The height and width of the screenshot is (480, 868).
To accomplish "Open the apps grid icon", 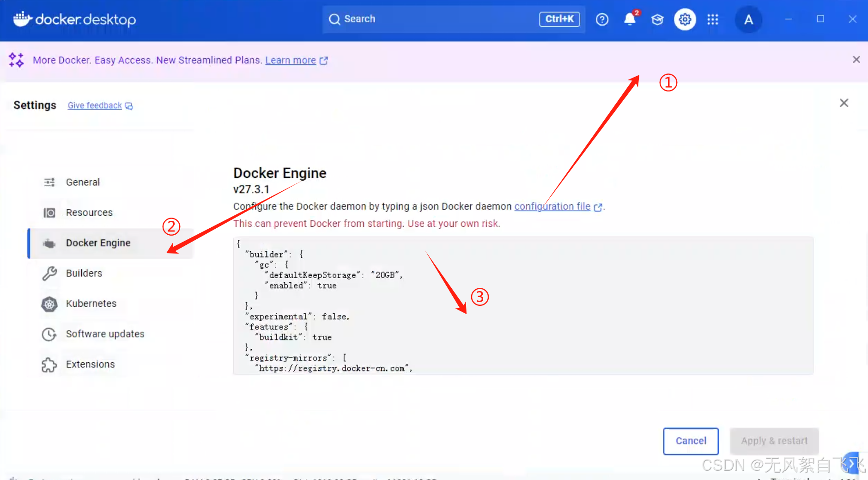I will click(x=713, y=19).
